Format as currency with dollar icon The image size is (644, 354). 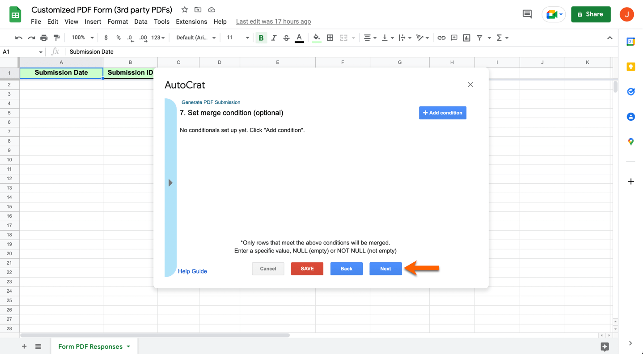106,38
